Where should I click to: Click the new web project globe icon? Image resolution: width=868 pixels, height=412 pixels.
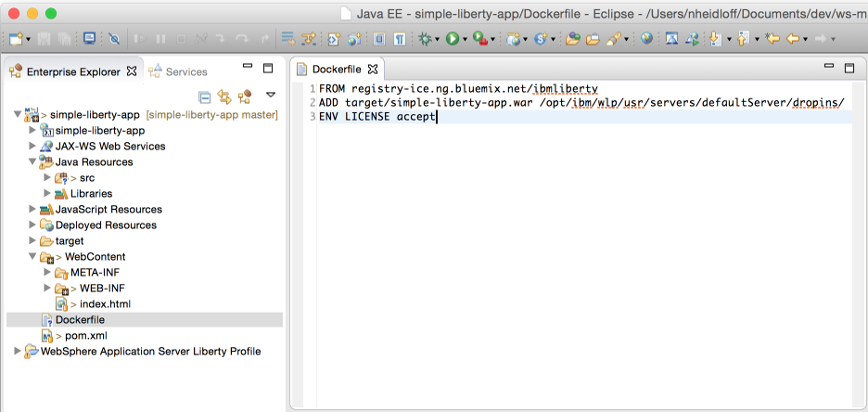[353, 39]
